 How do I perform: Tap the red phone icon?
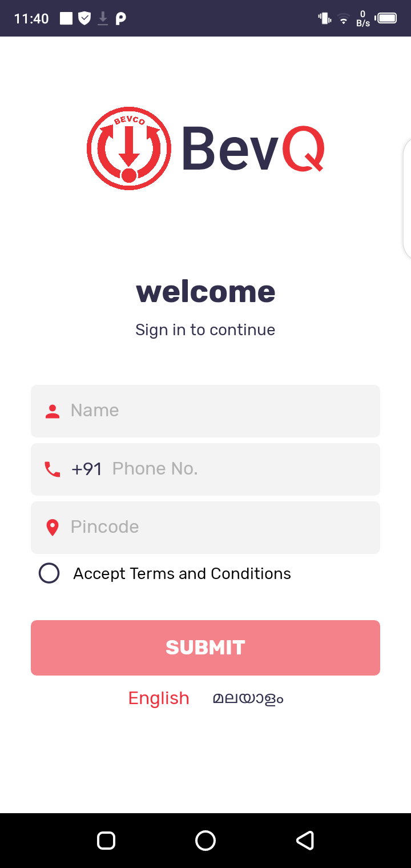(x=53, y=469)
